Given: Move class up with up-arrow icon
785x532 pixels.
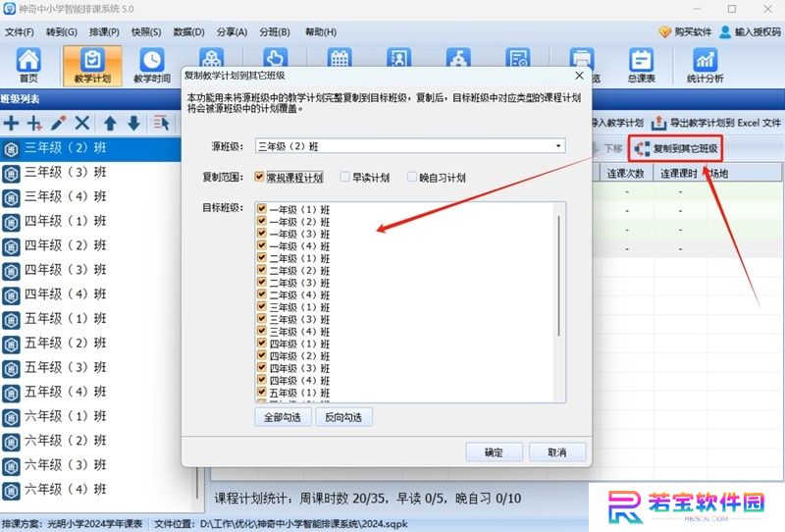Looking at the screenshot, I should (110, 123).
